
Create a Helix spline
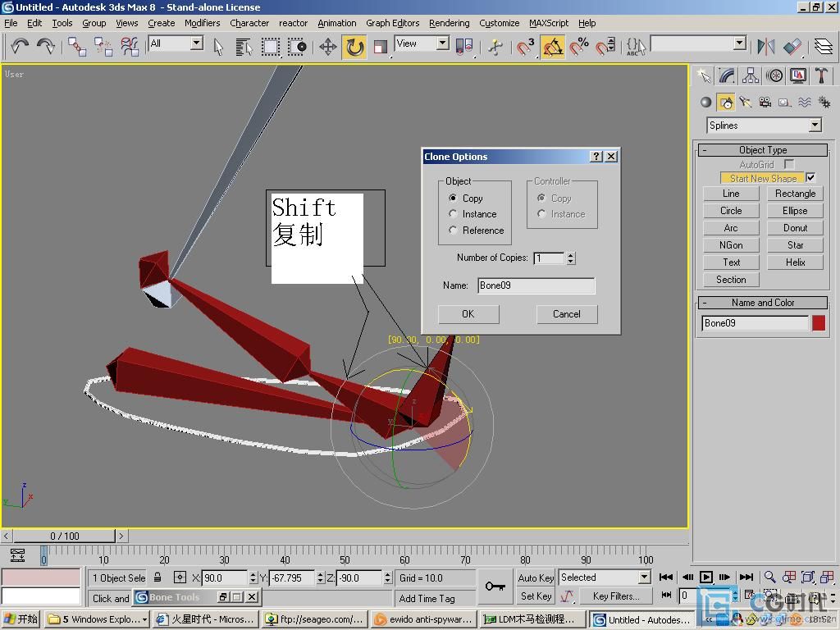click(795, 262)
